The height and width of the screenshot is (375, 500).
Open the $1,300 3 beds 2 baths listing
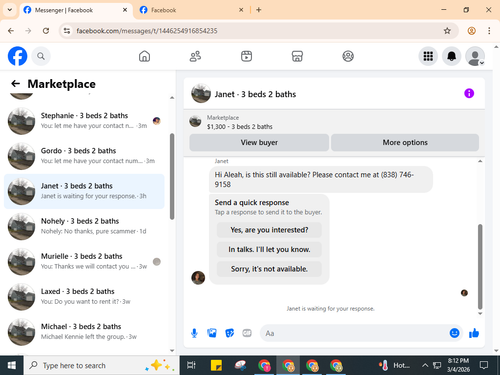[x=239, y=127]
